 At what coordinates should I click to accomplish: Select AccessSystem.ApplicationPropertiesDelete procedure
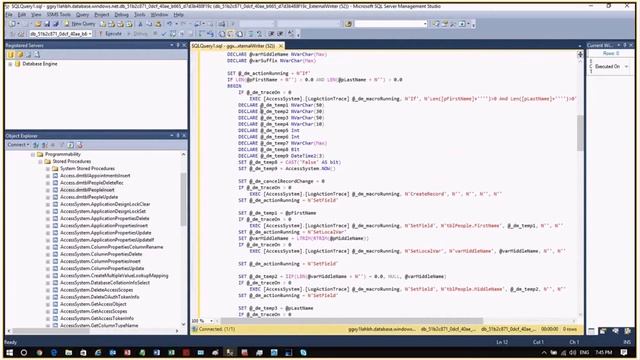click(104, 218)
